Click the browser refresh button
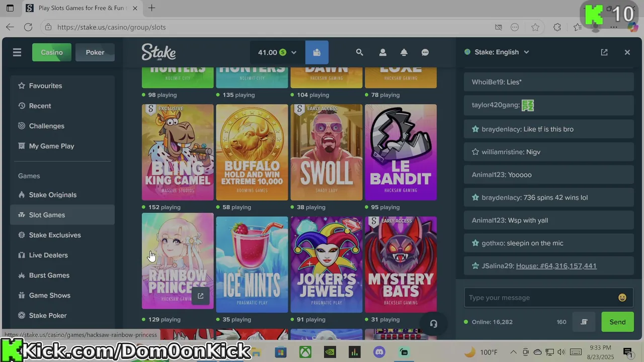Viewport: 644px width, 362px height. pos(28,27)
